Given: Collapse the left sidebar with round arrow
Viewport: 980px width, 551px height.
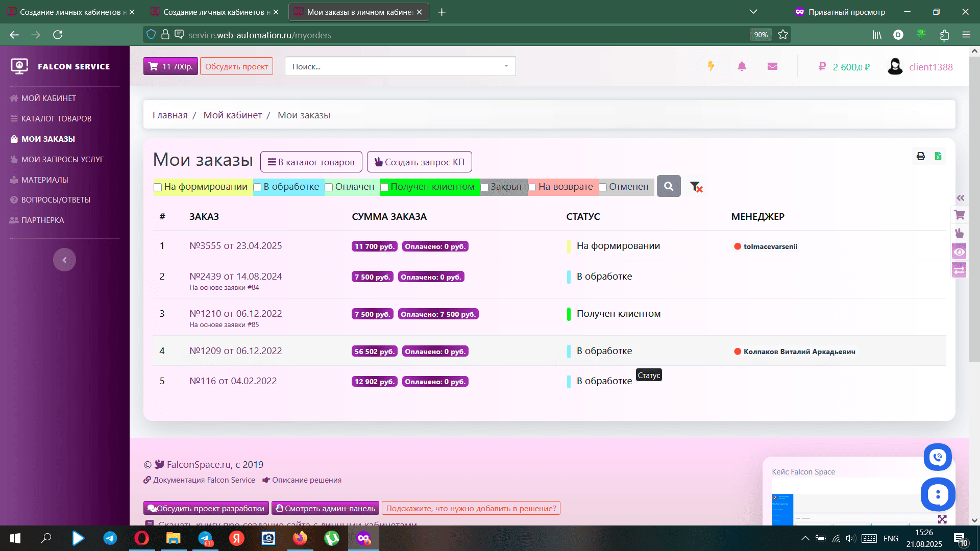Looking at the screenshot, I should point(64,260).
